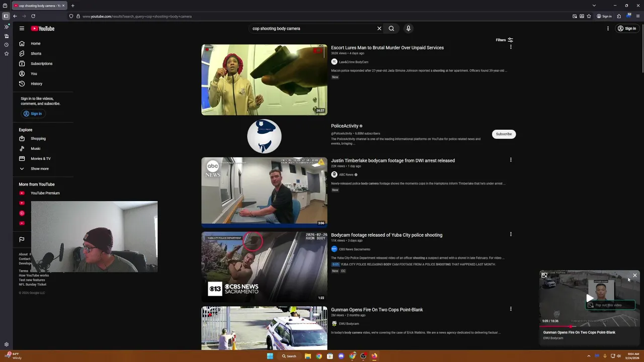
Task: Open YouTube settings three-dot menu
Action: point(608,29)
